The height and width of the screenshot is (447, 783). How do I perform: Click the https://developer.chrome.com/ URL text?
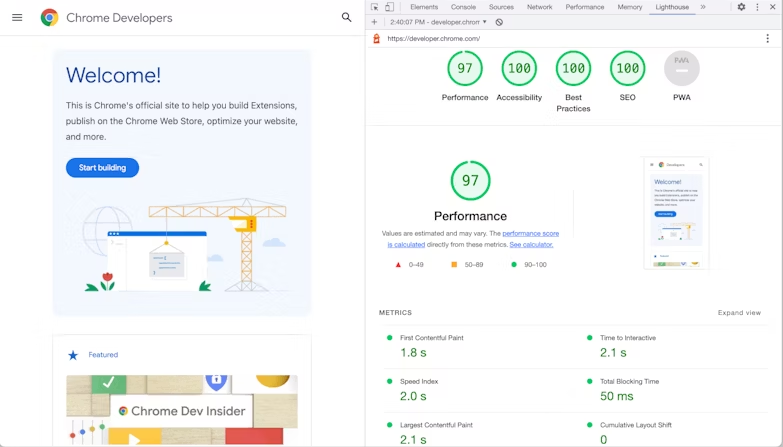pos(433,38)
